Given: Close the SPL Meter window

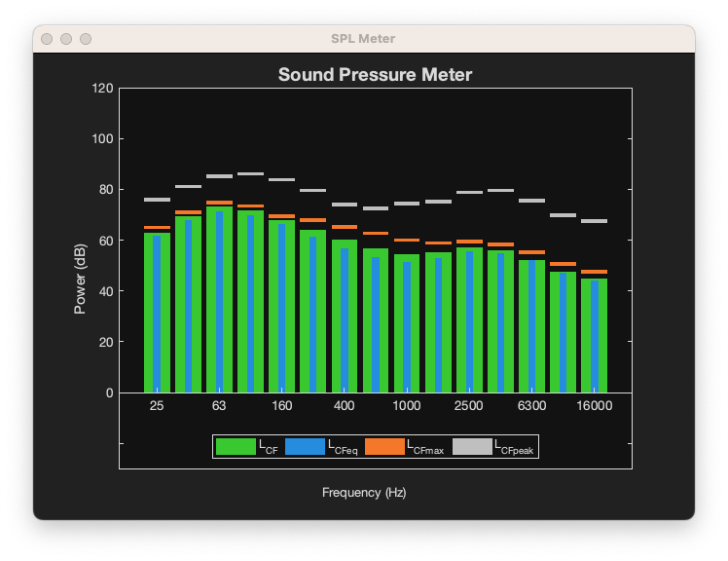Looking at the screenshot, I should tap(47, 39).
